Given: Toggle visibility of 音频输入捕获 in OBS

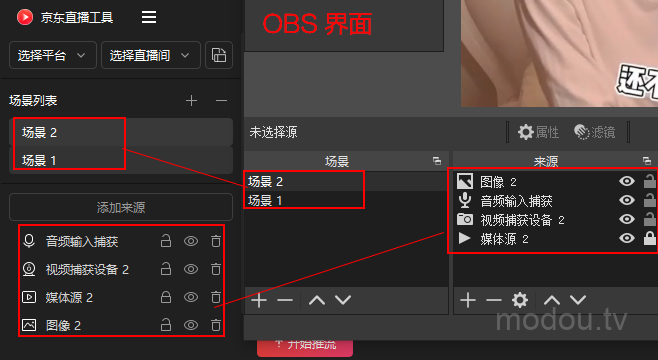Looking at the screenshot, I should [627, 200].
